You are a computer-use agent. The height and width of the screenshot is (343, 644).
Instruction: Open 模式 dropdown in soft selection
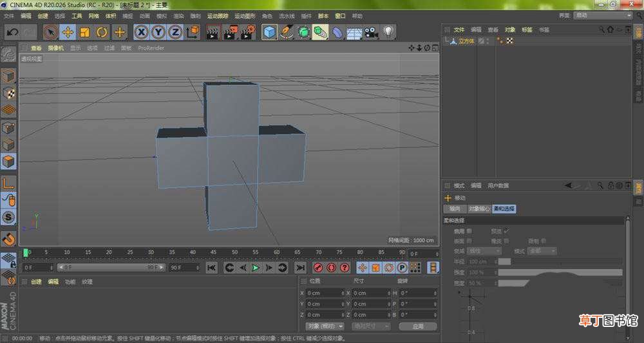click(x=542, y=251)
